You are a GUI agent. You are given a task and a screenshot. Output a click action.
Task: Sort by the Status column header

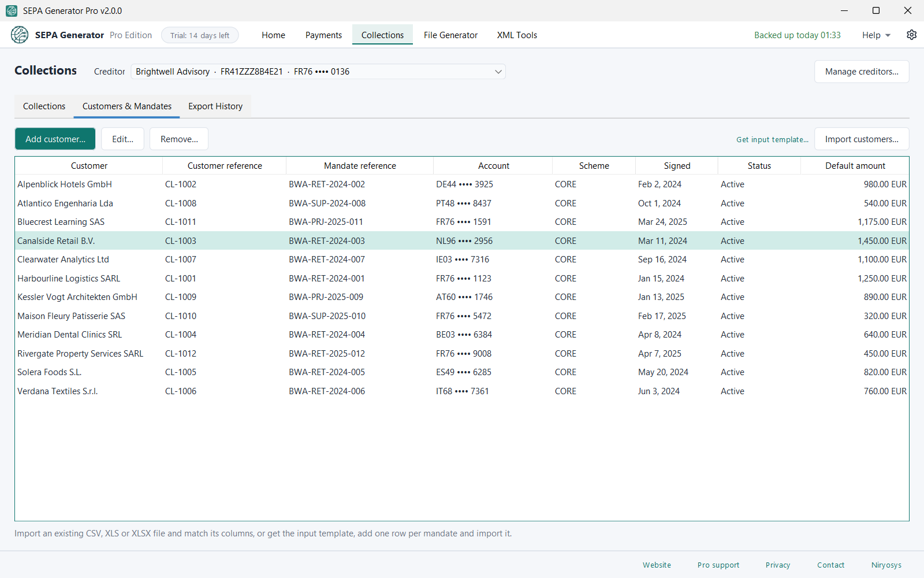pyautogui.click(x=759, y=166)
